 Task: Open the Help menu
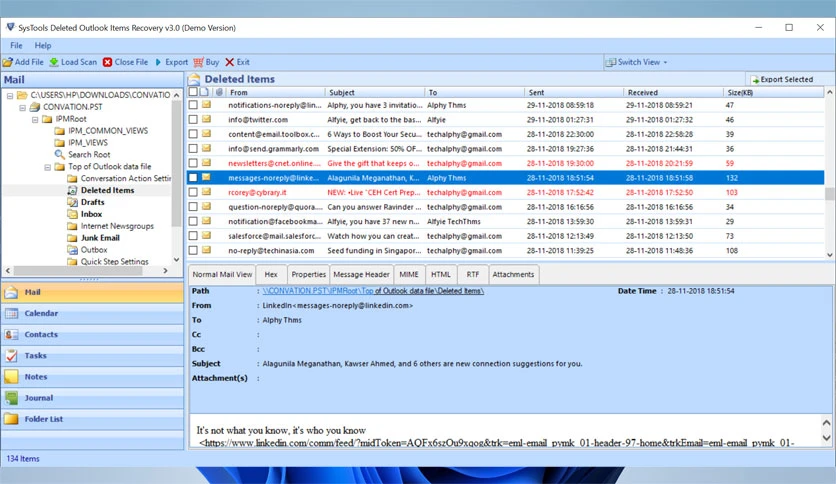coord(43,46)
